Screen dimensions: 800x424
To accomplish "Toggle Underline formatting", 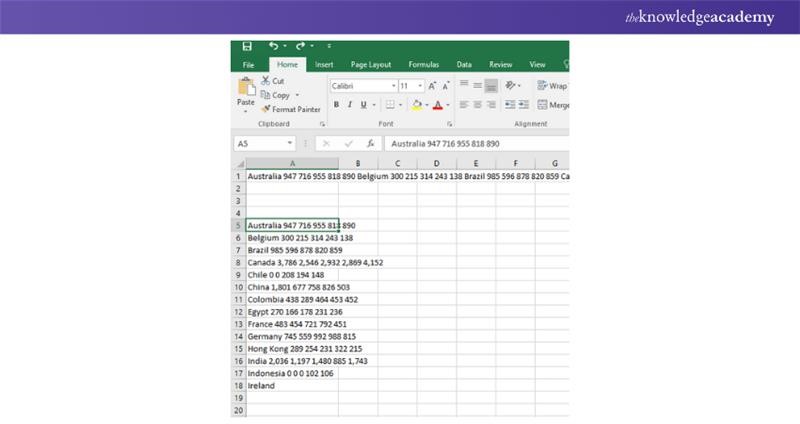I will coord(362,105).
